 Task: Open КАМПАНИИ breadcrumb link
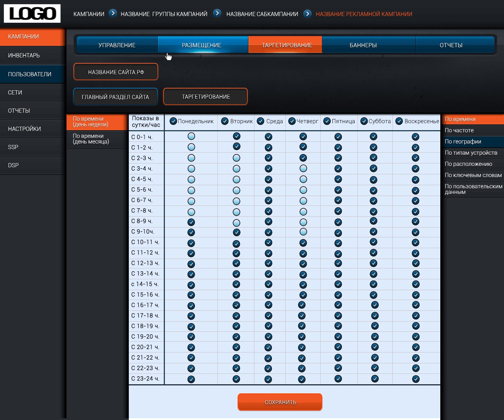coord(89,14)
